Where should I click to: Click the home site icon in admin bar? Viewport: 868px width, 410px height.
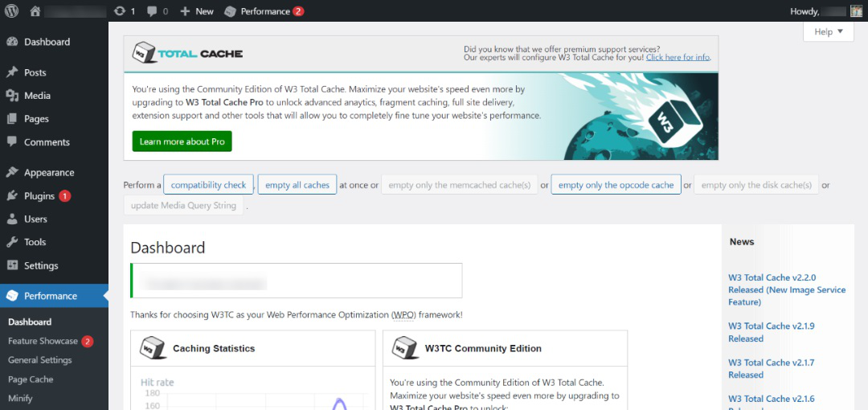click(x=35, y=11)
